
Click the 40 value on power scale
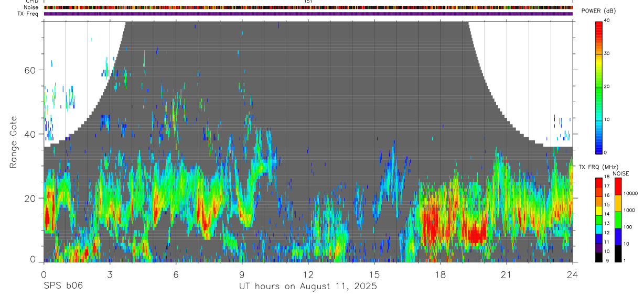(607, 20)
